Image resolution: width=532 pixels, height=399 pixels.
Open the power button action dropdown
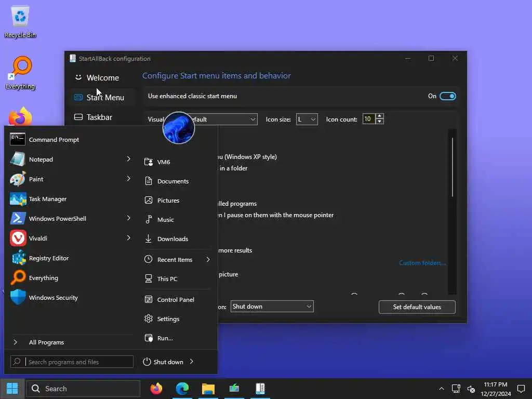coord(272,307)
